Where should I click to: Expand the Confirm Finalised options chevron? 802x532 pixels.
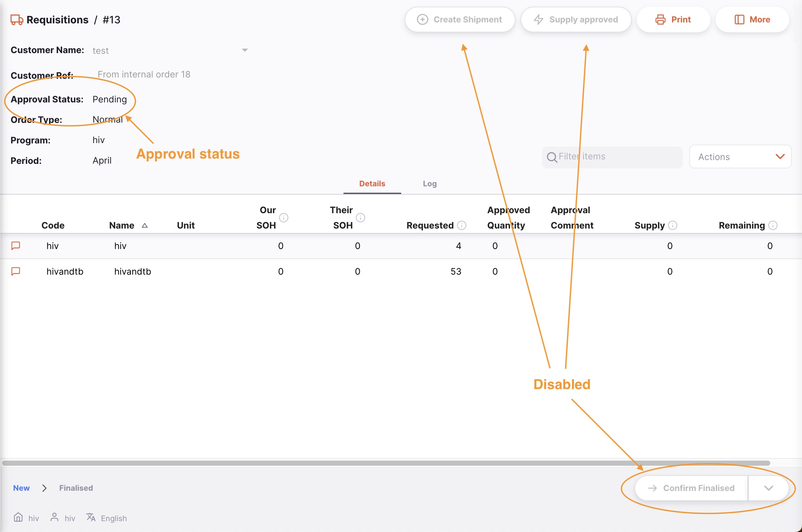pos(768,488)
